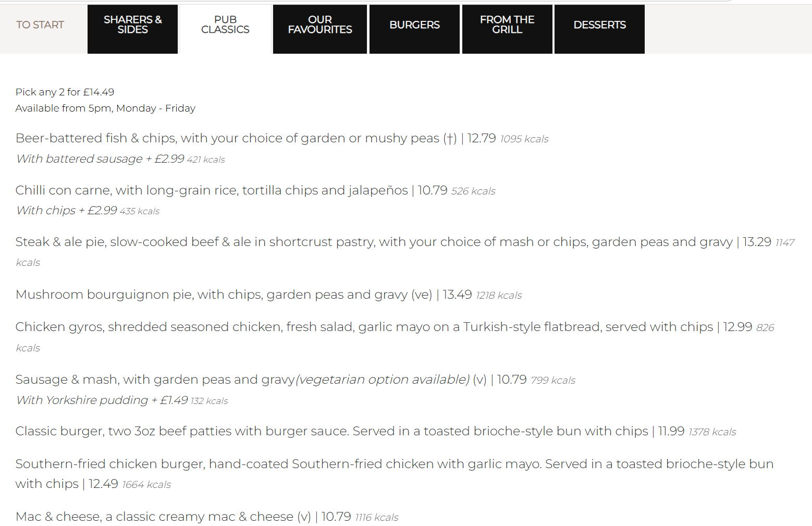Select the Desserts tab
The width and height of the screenshot is (812, 526).
tap(599, 25)
